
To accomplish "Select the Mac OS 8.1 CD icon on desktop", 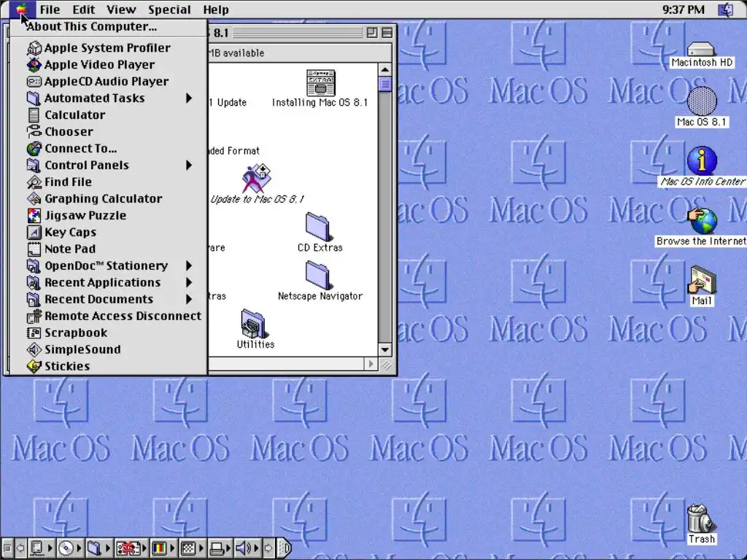I will coord(702,101).
